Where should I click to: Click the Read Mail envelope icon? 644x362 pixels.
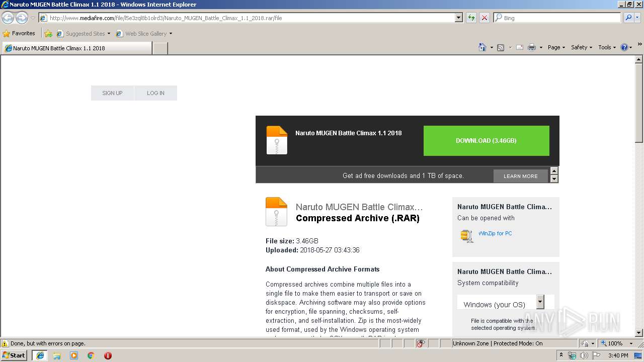point(520,47)
